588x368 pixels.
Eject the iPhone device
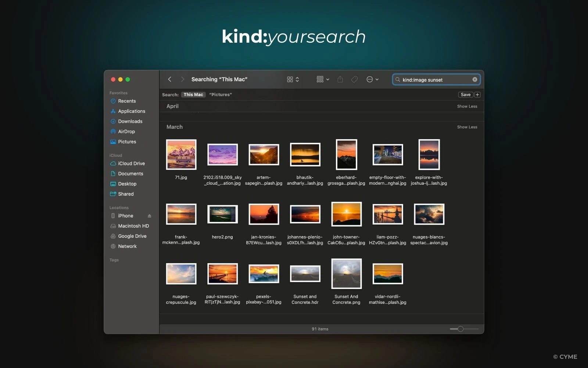pyautogui.click(x=150, y=216)
